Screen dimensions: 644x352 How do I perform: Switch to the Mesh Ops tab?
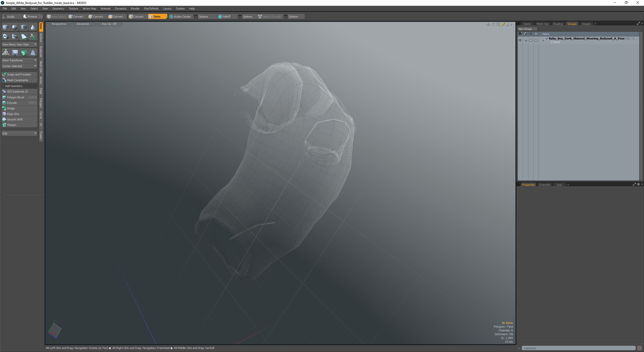542,24
